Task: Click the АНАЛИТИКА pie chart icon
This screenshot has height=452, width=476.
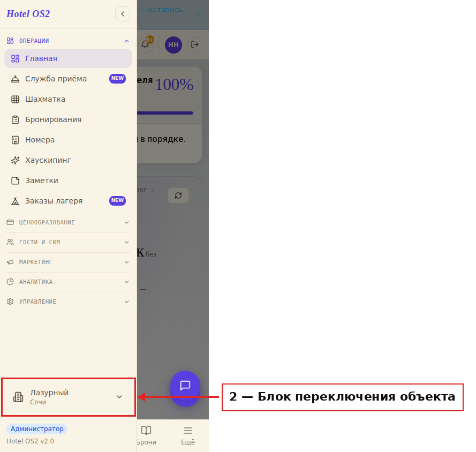Action: [10, 282]
